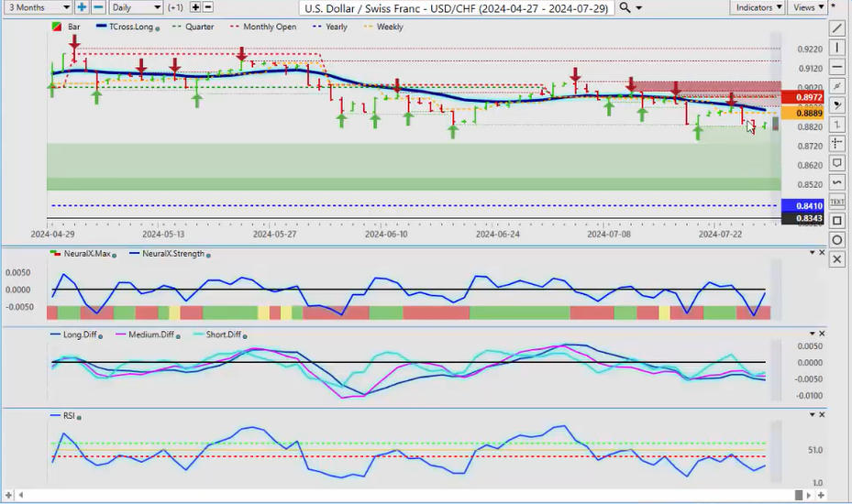852x504 pixels.
Task: Click the delete drawings X tool
Action: click(837, 259)
